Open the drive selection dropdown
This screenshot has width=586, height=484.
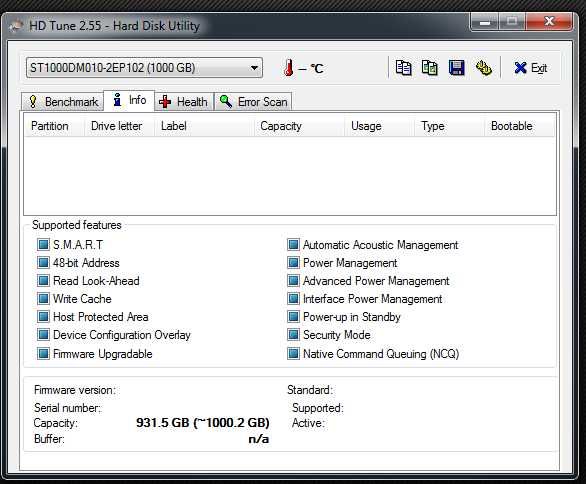pyautogui.click(x=144, y=68)
